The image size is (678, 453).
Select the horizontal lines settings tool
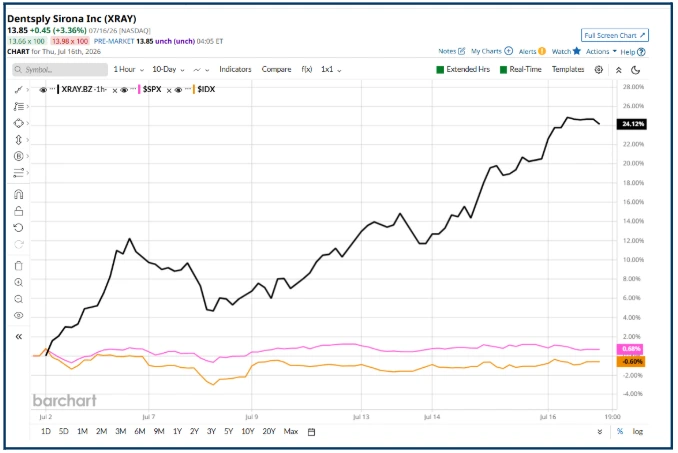(x=19, y=173)
